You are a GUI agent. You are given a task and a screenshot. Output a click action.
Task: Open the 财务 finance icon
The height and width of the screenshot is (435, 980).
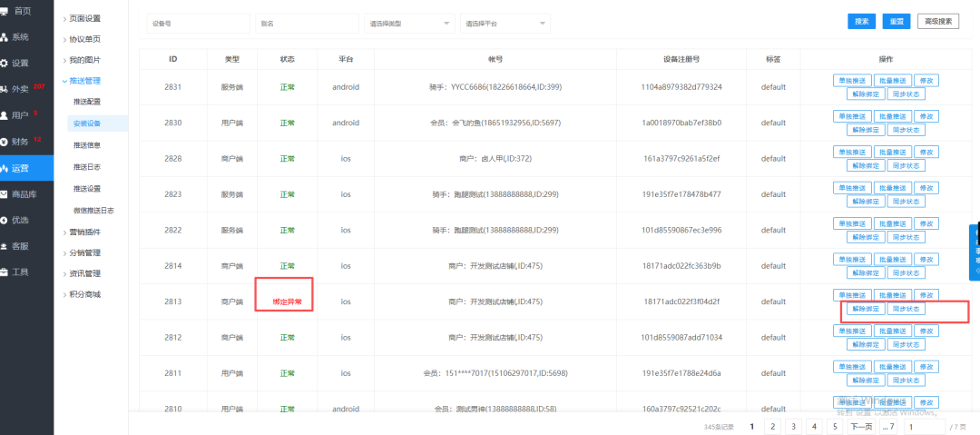[x=5, y=142]
